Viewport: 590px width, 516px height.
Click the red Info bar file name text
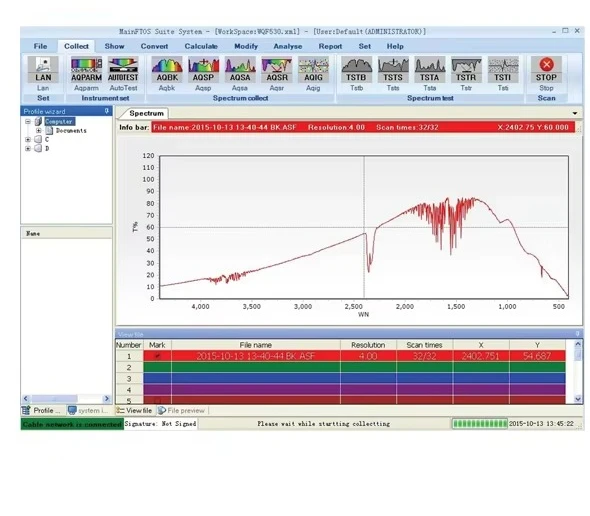(225, 127)
